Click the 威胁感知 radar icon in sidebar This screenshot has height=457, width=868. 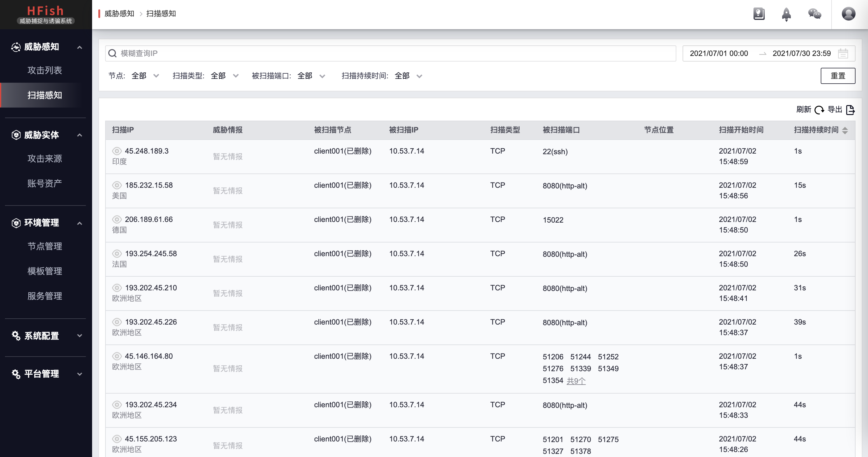(16, 47)
